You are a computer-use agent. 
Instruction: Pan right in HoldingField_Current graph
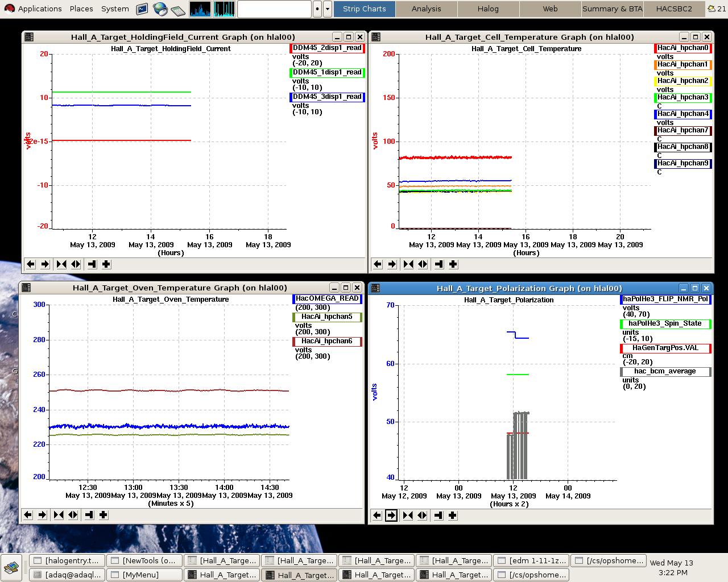[x=45, y=264]
